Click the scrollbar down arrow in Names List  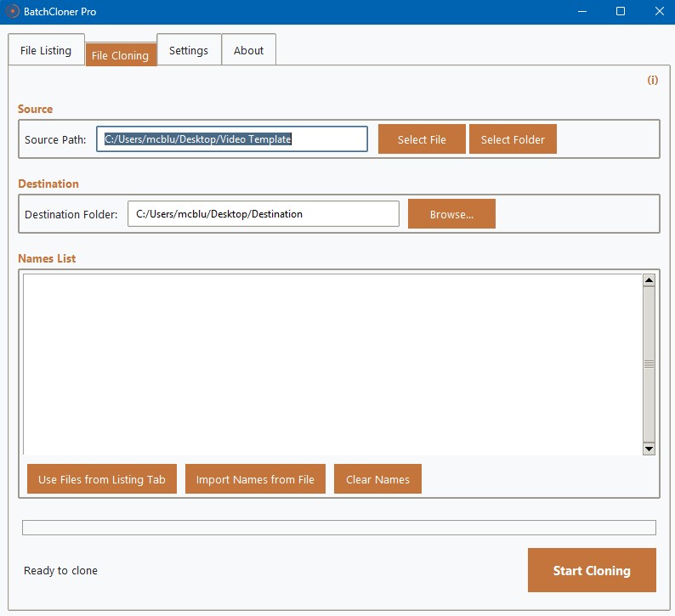649,449
